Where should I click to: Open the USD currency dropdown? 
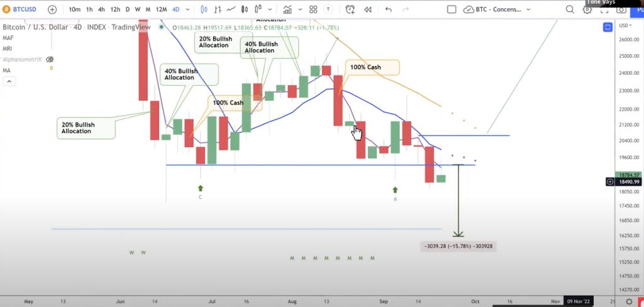[x=626, y=26]
